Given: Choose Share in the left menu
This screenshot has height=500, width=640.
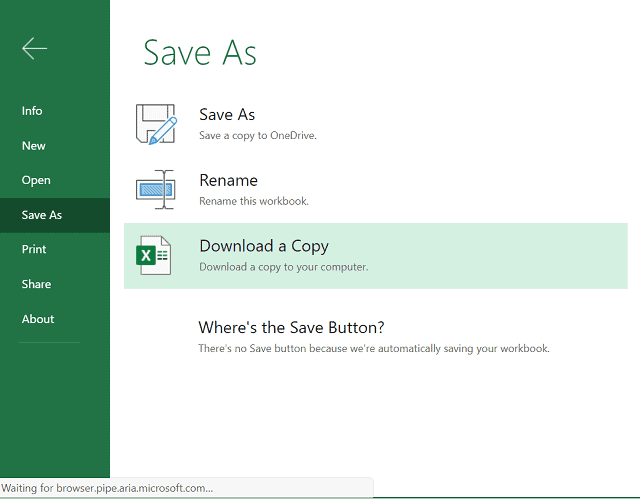Looking at the screenshot, I should coord(36,284).
